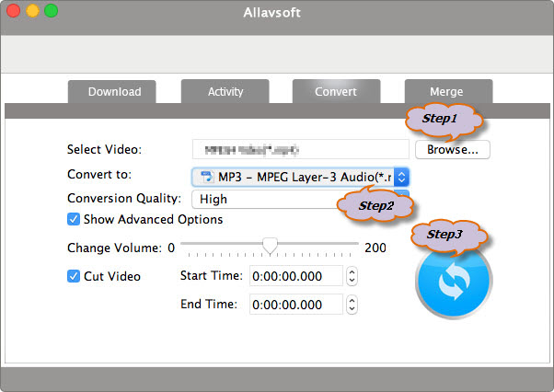Minimize the window with yellow button
Screen dimensions: 554x392
click(32, 11)
